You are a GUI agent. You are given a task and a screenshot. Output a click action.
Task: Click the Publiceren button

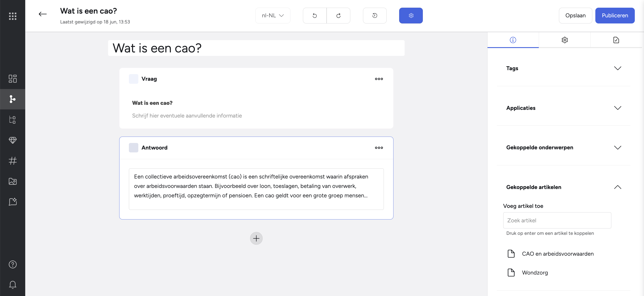(615, 16)
